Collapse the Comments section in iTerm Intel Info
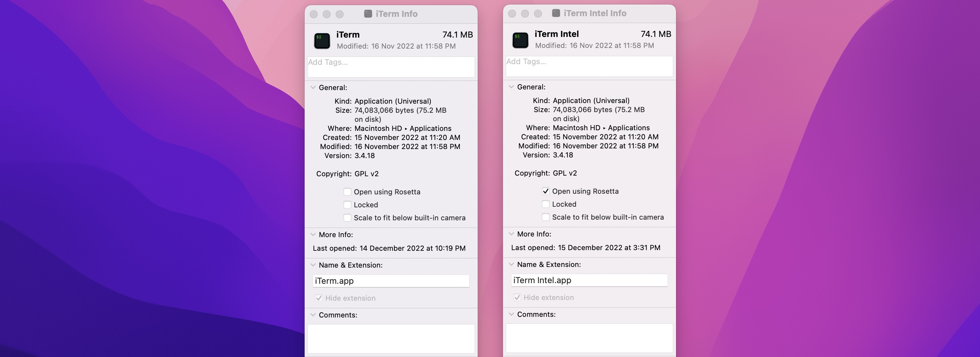Image resolution: width=980 pixels, height=357 pixels. point(511,314)
